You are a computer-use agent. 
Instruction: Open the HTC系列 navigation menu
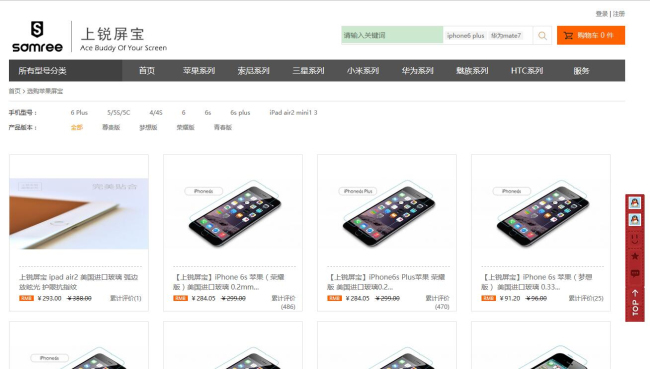[x=527, y=70]
